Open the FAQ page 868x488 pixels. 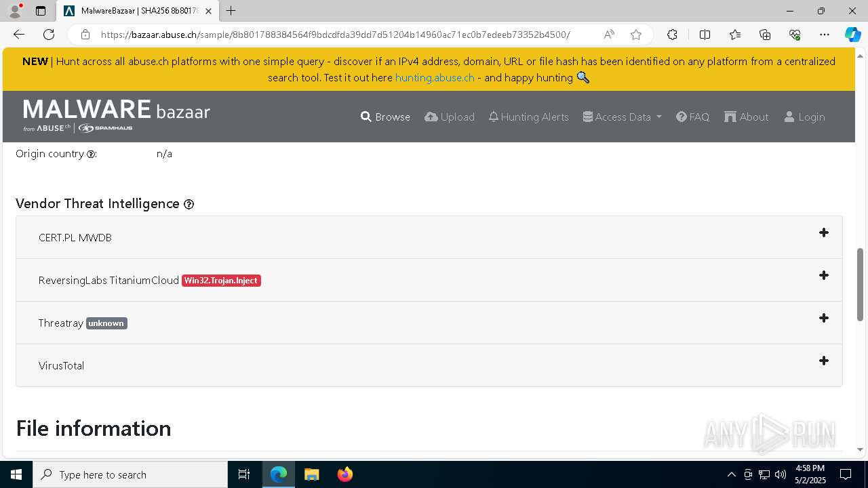click(x=692, y=117)
